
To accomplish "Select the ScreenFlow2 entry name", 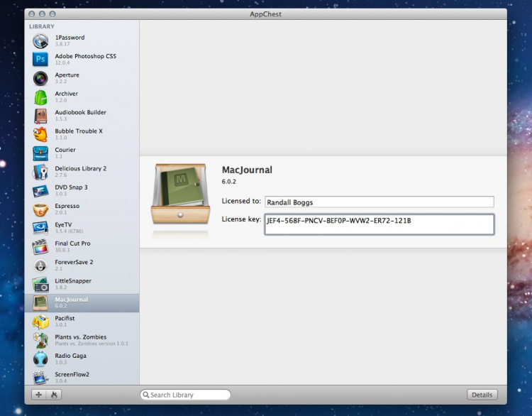I will coord(72,374).
